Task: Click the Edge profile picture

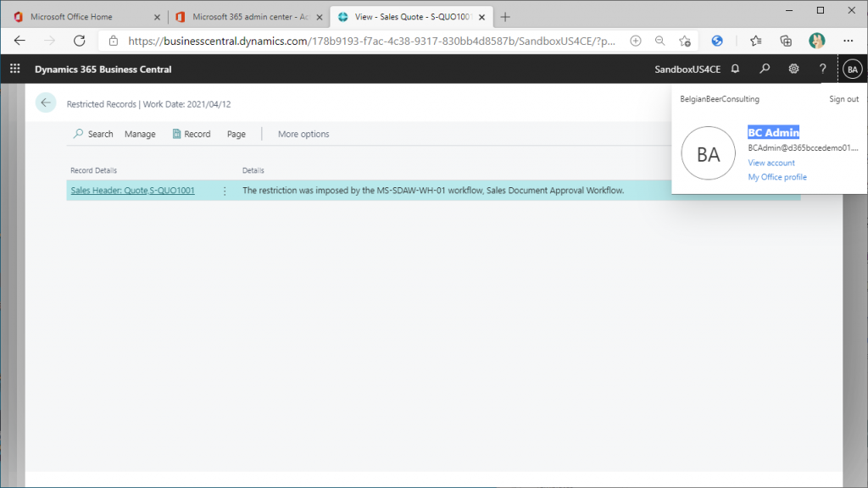Action: tap(816, 41)
